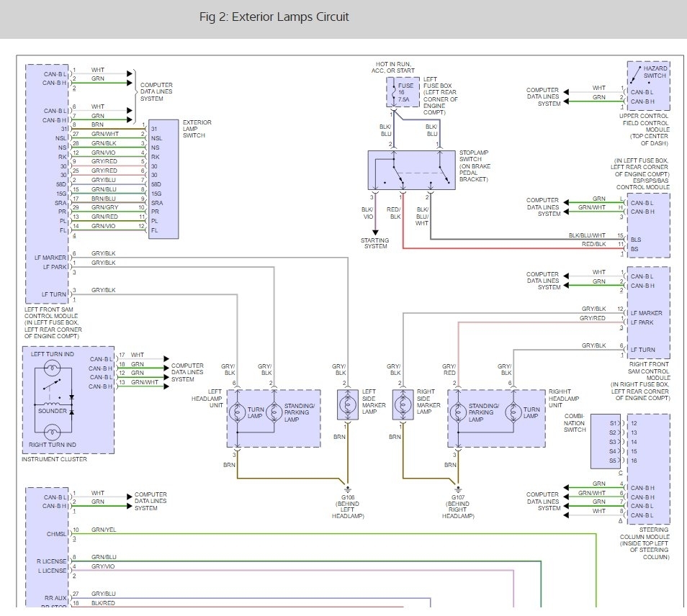
Task: Select the hazard switch symbol
Action: click(636, 73)
